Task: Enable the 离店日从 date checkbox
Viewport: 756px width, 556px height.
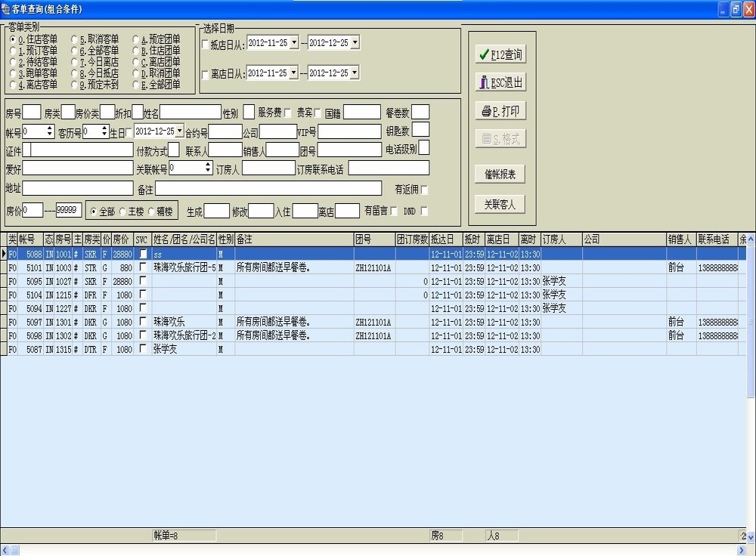Action: click(x=206, y=75)
